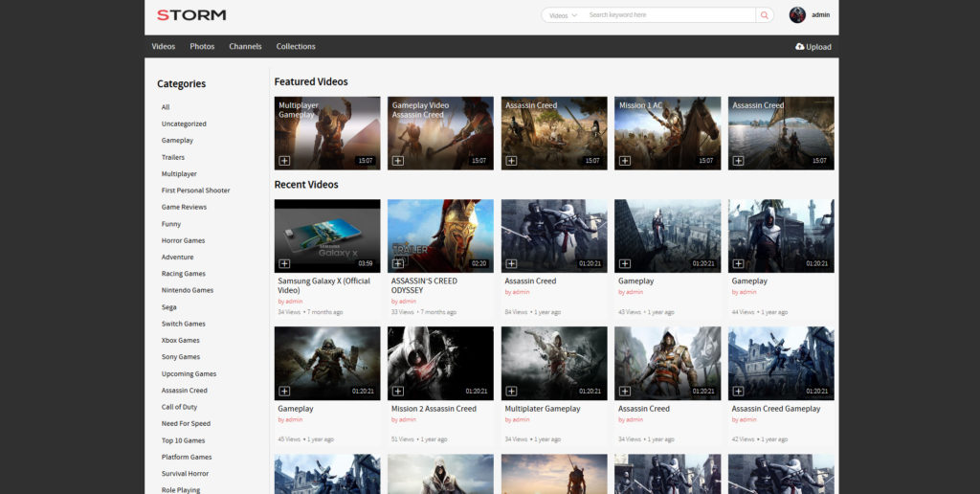980x494 pixels.
Task: Click the Multiplater Gameplay title
Action: pyautogui.click(x=543, y=409)
